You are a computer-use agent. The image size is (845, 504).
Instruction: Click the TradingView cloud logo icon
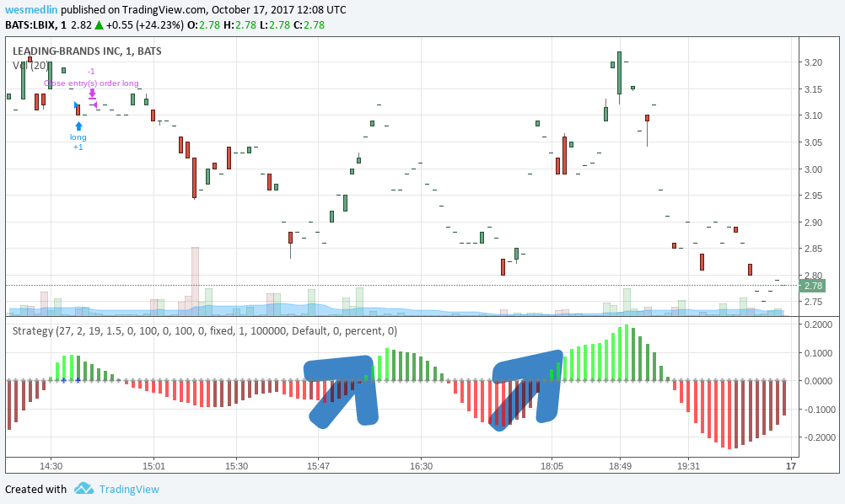[x=83, y=488]
